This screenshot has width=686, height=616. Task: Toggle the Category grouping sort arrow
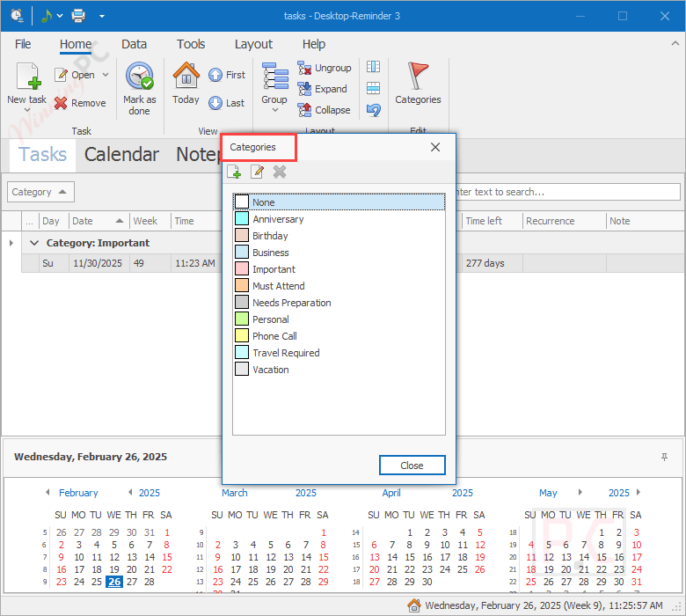click(62, 192)
